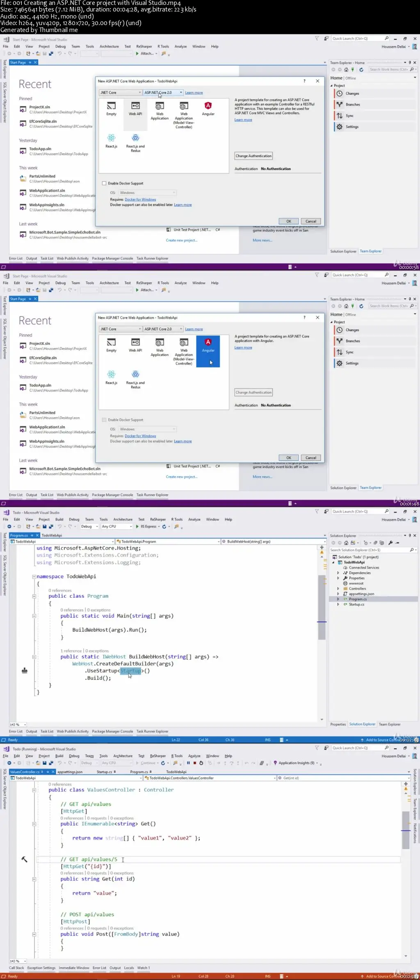
Task: Open Exception Settings tab
Action: point(41,968)
